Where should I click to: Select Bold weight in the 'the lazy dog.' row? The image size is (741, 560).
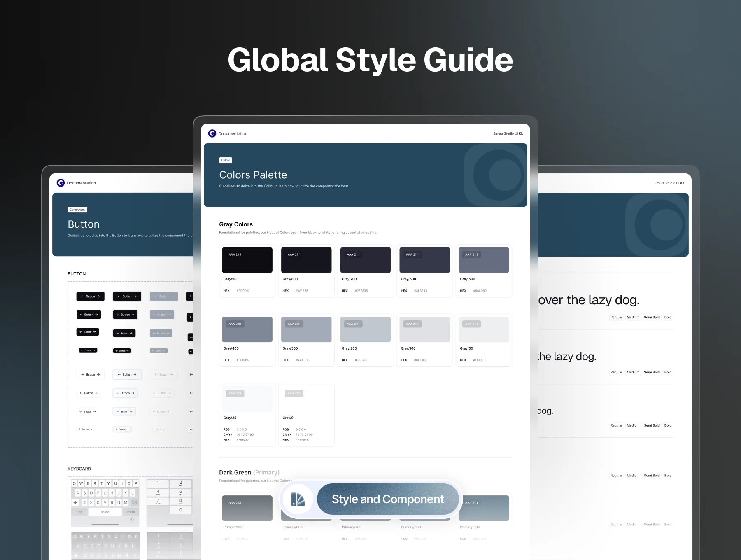[668, 372]
